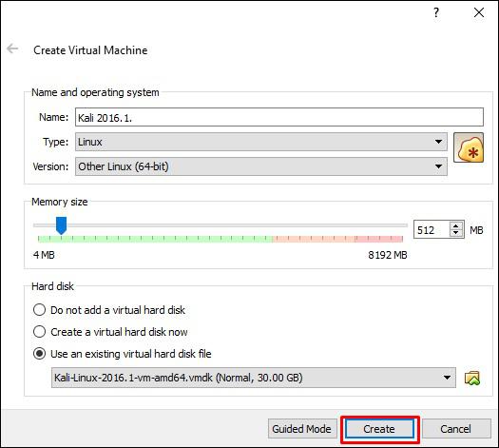Select Use an existing virtual hard disk file

(x=40, y=354)
